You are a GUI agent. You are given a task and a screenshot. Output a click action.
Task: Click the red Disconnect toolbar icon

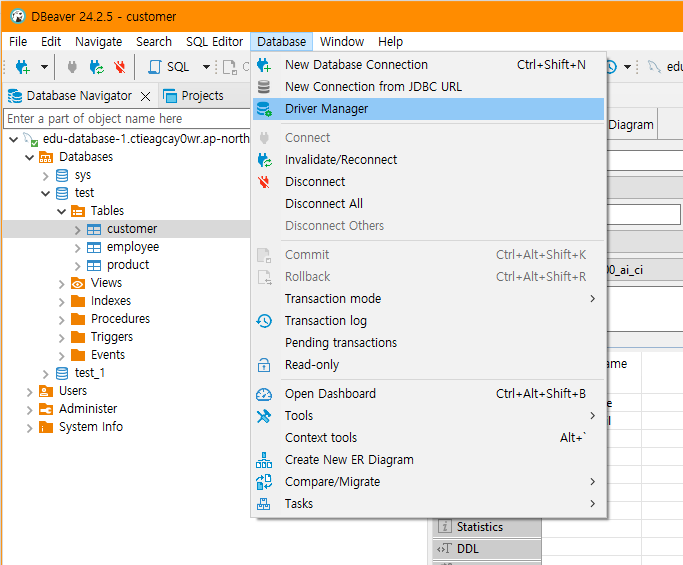coord(120,67)
